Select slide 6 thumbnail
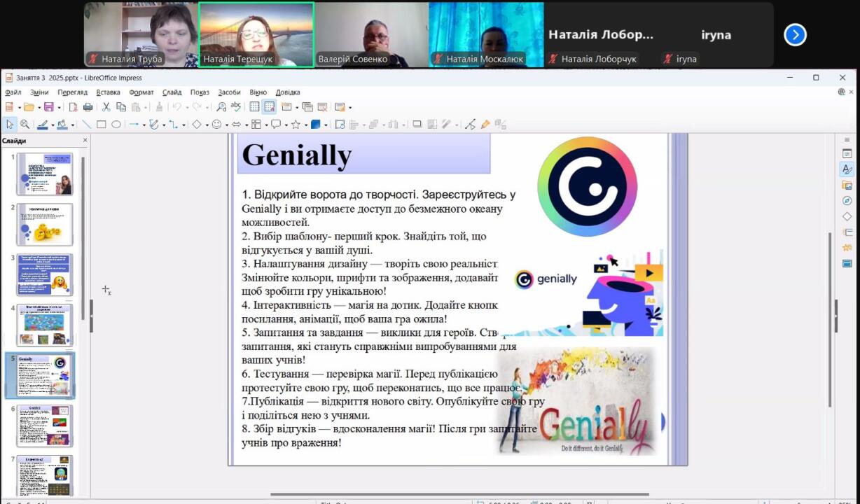The image size is (860, 504). coord(45,426)
